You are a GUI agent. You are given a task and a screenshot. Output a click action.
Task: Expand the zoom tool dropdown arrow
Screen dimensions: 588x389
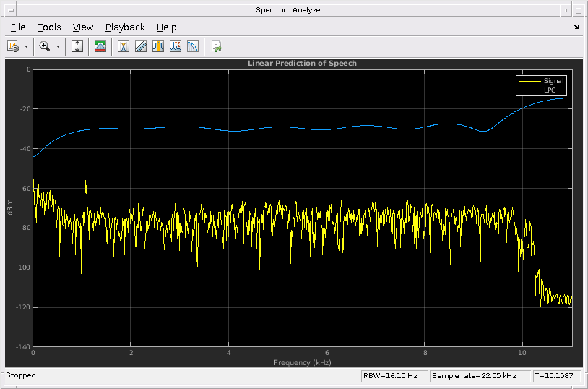click(x=58, y=46)
